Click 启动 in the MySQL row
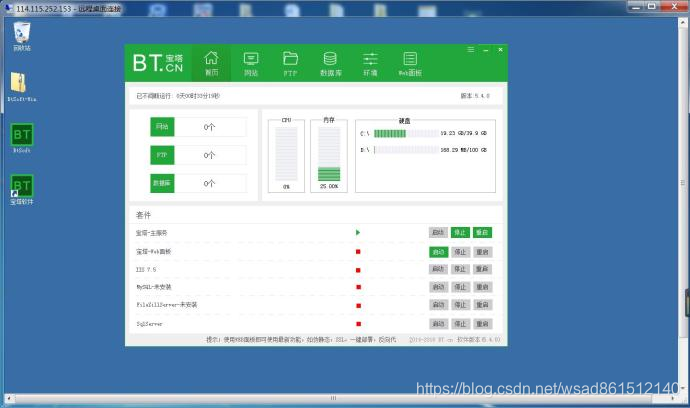Image resolution: width=690 pixels, height=408 pixels. pos(438,287)
